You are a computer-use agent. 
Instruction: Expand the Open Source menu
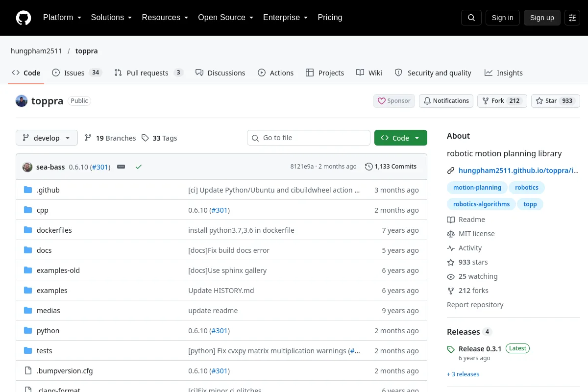(x=225, y=18)
